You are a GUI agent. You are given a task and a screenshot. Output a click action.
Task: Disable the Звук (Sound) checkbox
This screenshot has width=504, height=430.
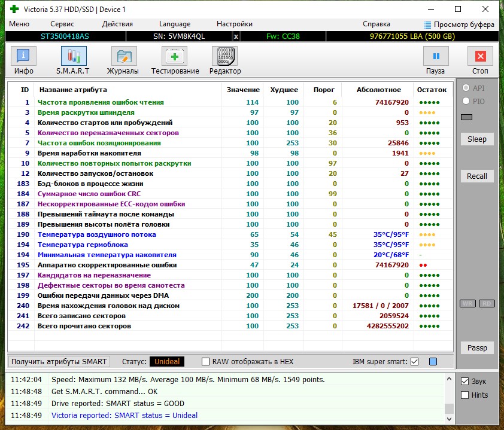[x=464, y=381]
